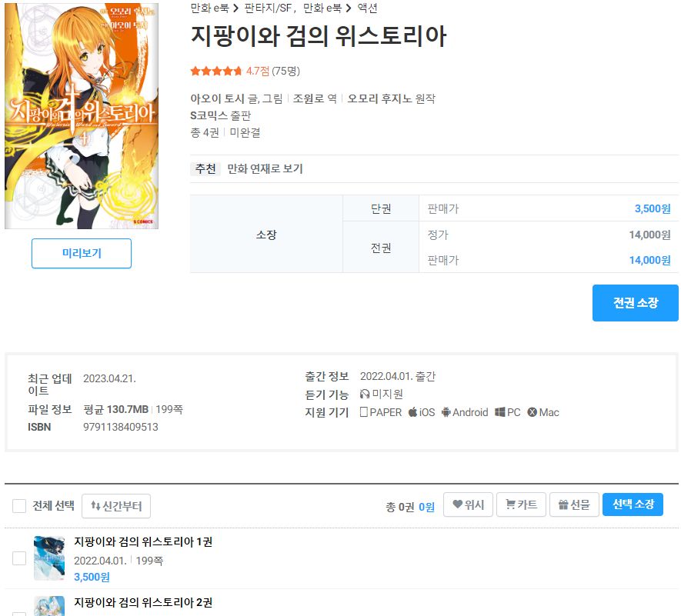The width and height of the screenshot is (681, 616).
Task: Click the (75명) reviewer count
Action: [285, 71]
